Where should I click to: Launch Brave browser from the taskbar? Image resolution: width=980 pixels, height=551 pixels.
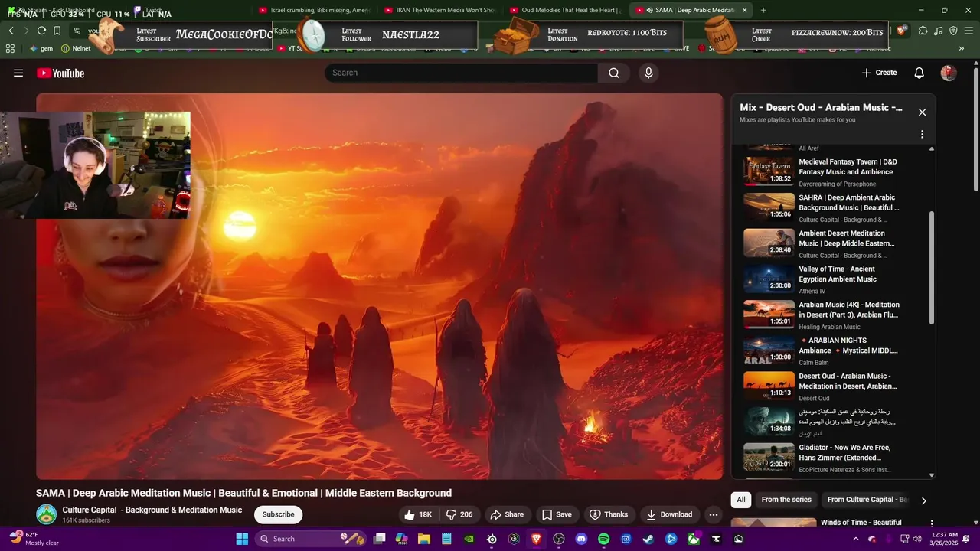[536, 539]
